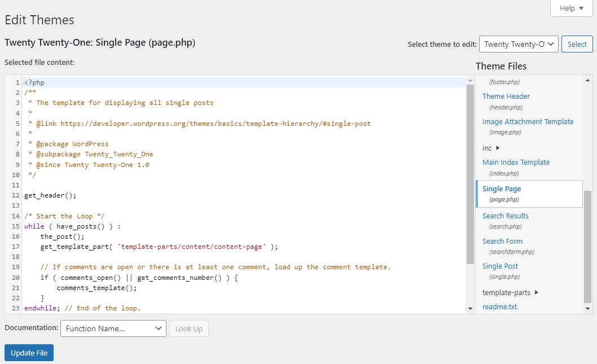Open the Main Index Template file
597x364 pixels.
[516, 162]
